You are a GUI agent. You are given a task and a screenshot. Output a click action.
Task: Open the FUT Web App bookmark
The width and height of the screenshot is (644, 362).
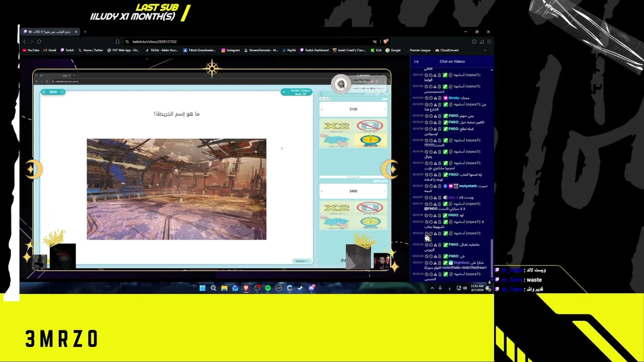[x=123, y=50]
